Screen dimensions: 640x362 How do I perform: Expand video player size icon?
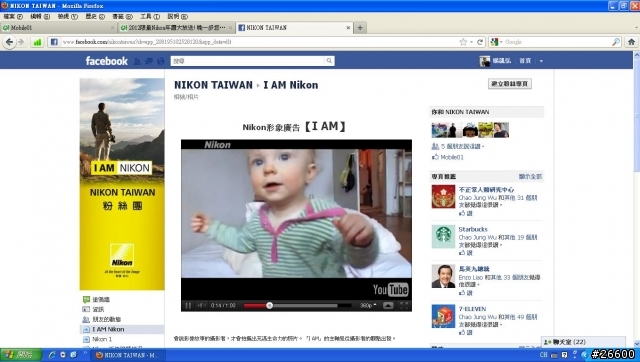(388, 306)
